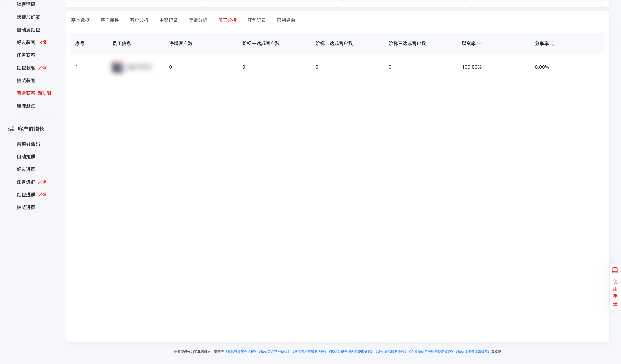Viewport: 621px width, 364px height.
Task: Open the 使用手册 book icon on right edge
Action: click(x=615, y=270)
